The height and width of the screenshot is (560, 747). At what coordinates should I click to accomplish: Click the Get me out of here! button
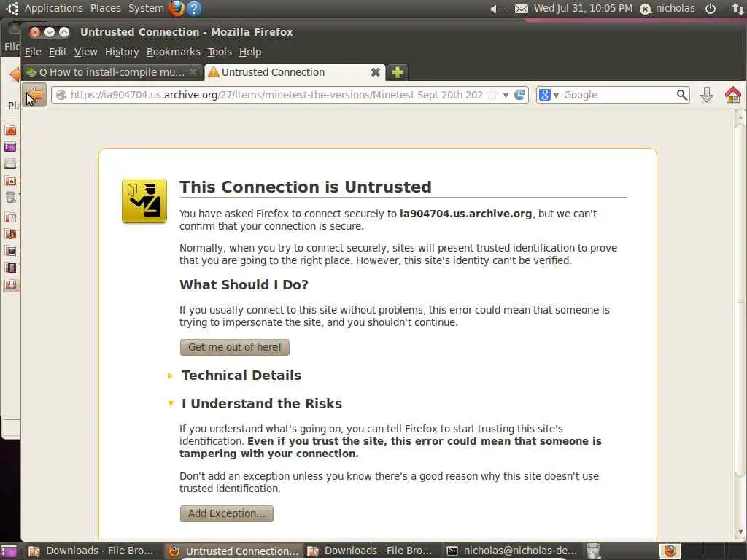(x=234, y=347)
